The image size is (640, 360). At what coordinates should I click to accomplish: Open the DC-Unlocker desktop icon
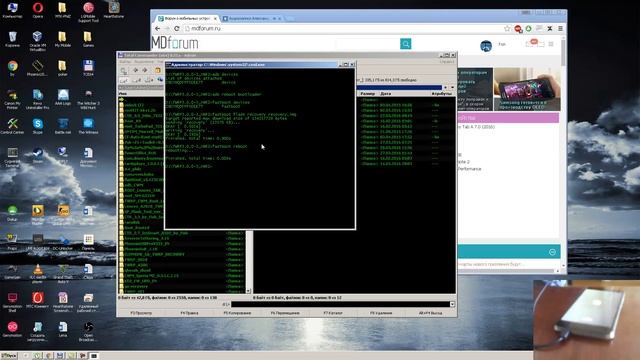pos(63,242)
